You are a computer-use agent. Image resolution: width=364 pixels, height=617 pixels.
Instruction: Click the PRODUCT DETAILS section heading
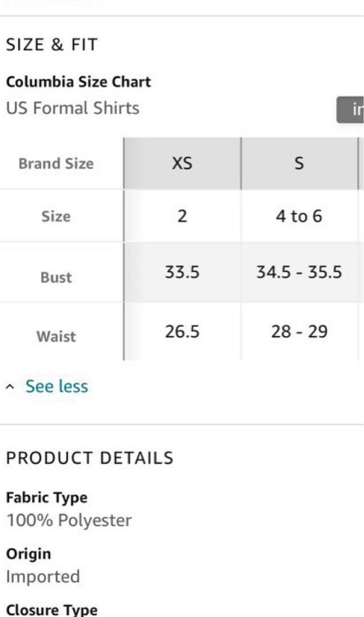[90, 458]
